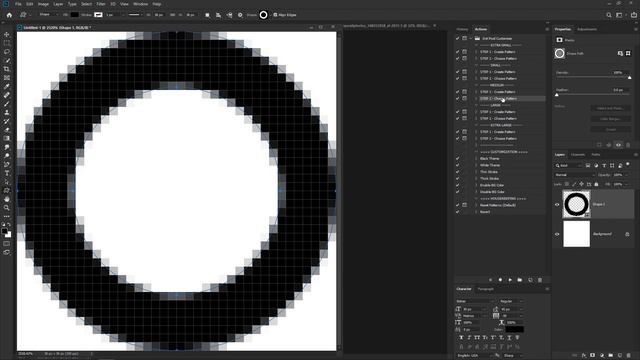Switch to the History tab
640x360 pixels.
tap(462, 29)
